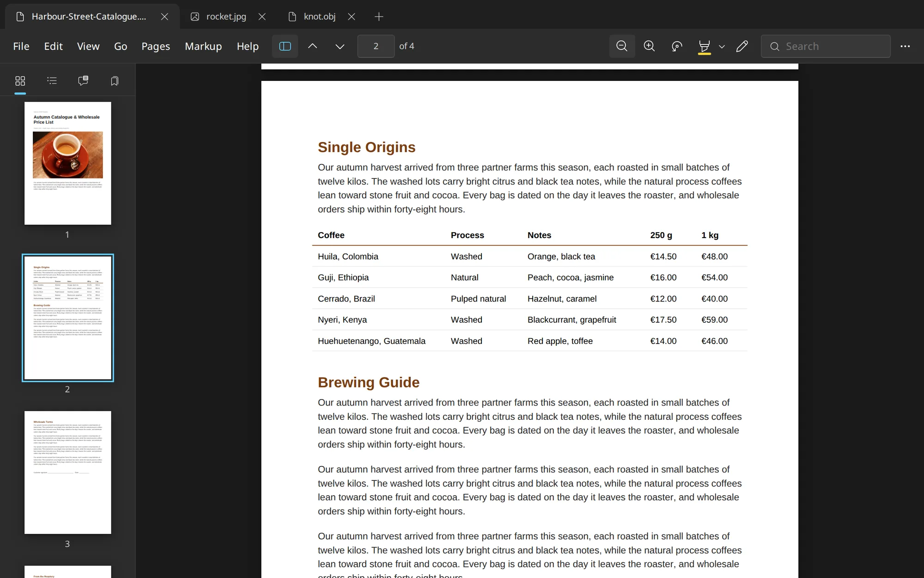
Task: Select page 2 thumbnail
Action: [68, 318]
